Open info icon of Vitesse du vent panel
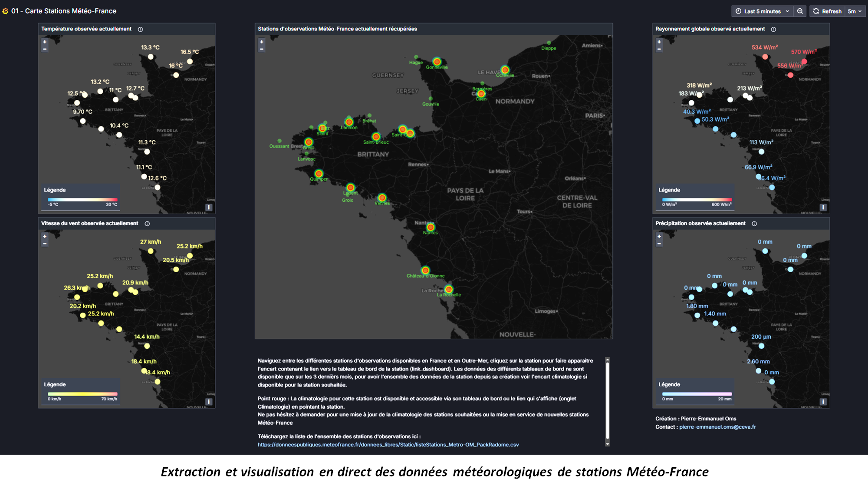 [147, 224]
